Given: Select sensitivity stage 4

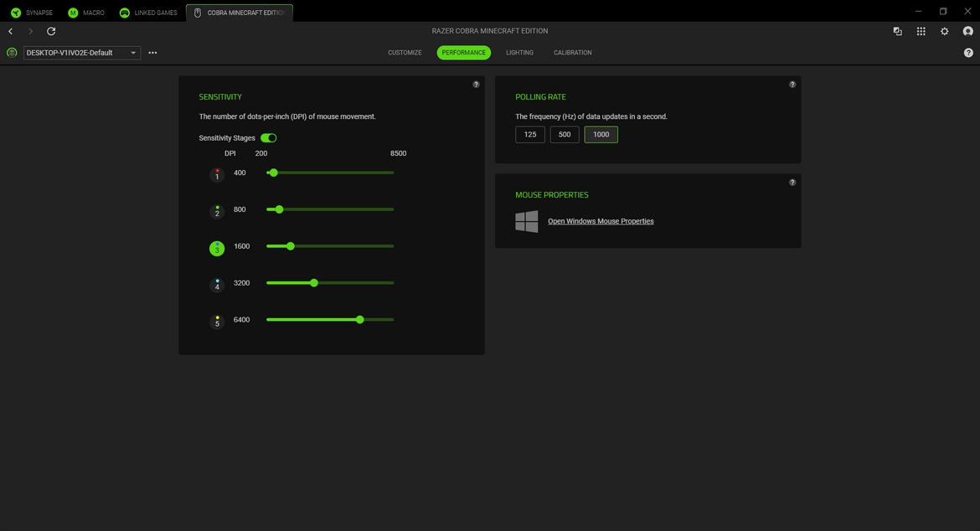Looking at the screenshot, I should point(217,285).
